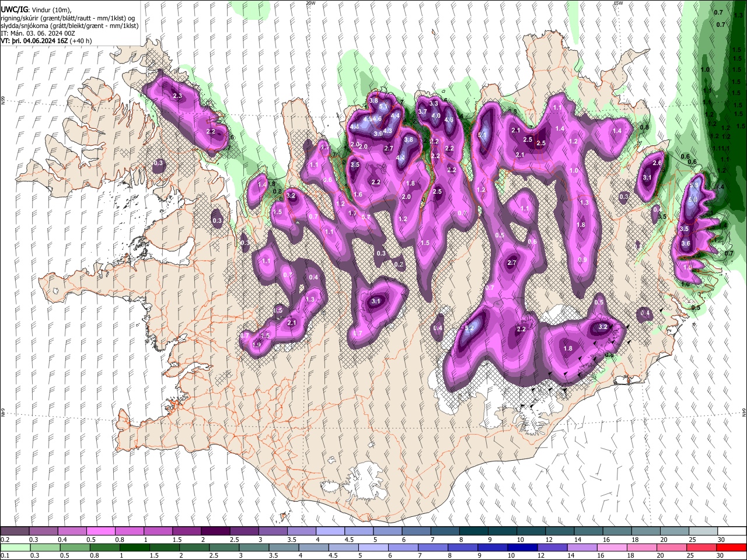Click the 'UWC/IG: Vindur (10m)' title text
Viewport: 747px width, 560px height.
pyautogui.click(x=36, y=10)
